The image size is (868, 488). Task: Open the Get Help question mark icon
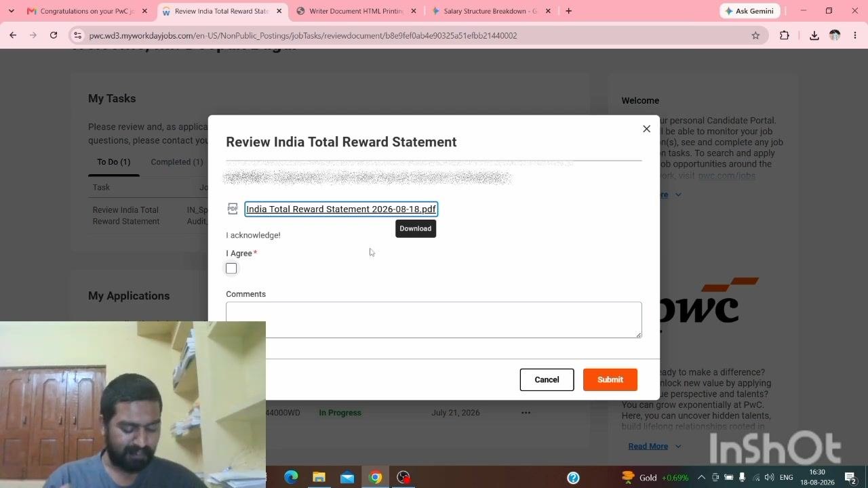pos(573,477)
